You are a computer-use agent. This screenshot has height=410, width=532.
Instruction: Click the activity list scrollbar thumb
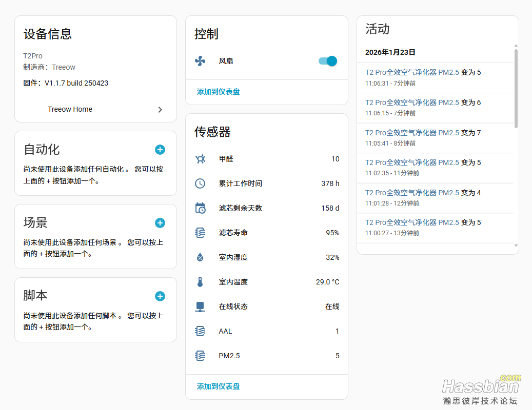point(516,87)
